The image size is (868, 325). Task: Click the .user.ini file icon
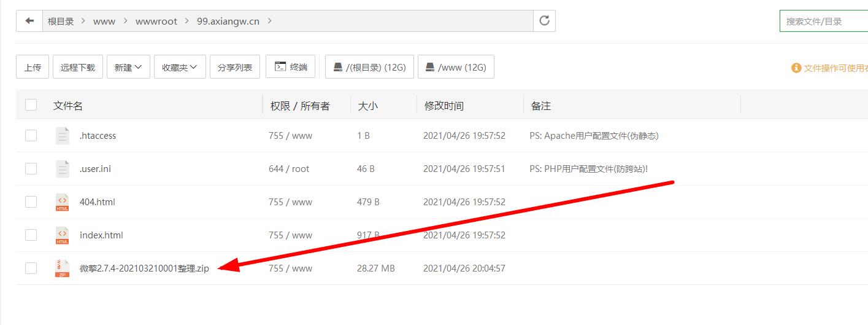pos(62,168)
